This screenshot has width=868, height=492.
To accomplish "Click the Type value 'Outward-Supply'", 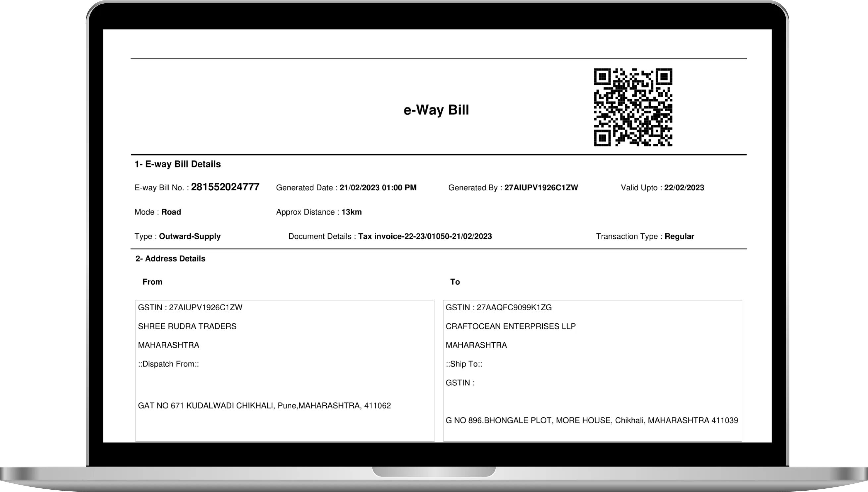I will pos(190,236).
